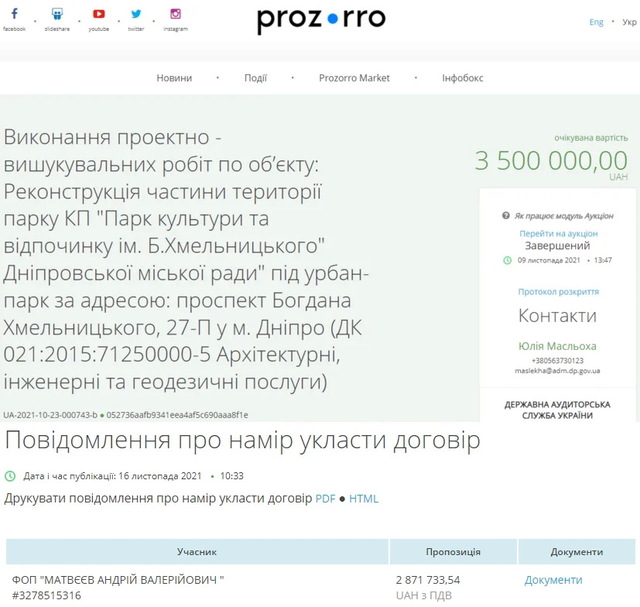Click email maslekha@adm.dp.gov.ua

(x=557, y=371)
